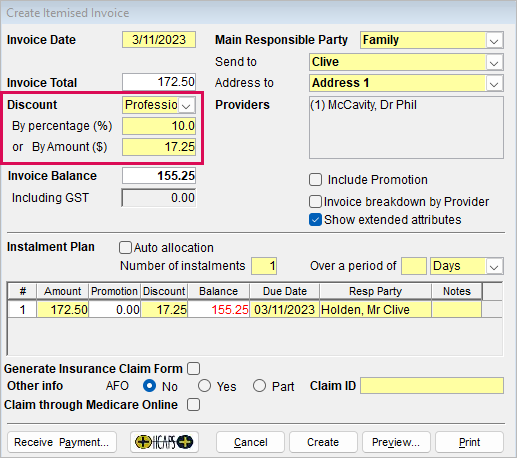
Task: Enable Claim through Medicare Online checkbox
Action: (194, 405)
